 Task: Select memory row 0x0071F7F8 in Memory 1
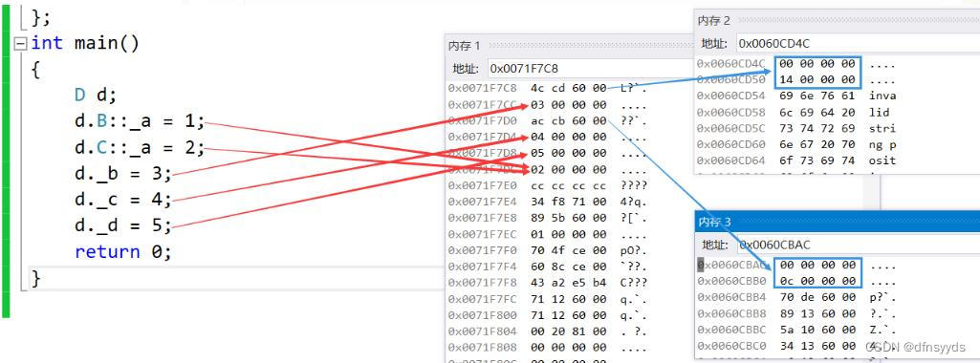[548, 283]
